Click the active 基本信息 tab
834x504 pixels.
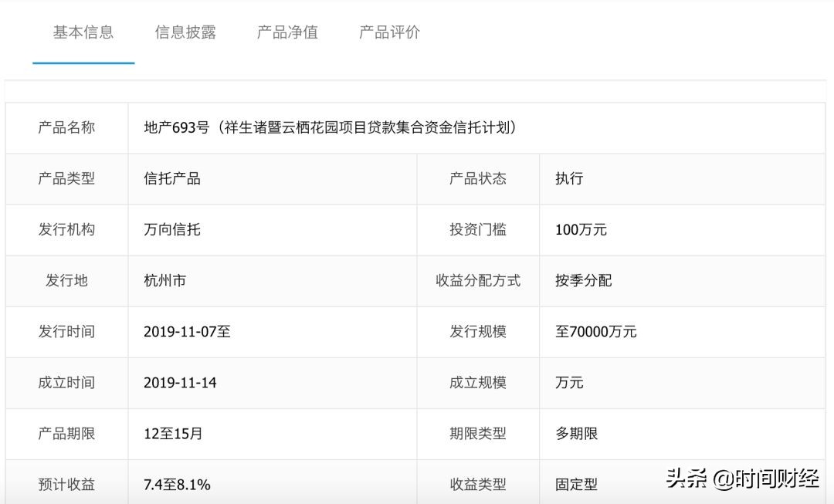[83, 32]
